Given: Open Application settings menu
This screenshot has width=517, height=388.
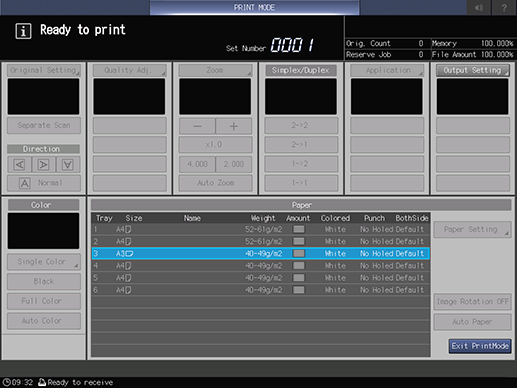Looking at the screenshot, I should (x=387, y=70).
